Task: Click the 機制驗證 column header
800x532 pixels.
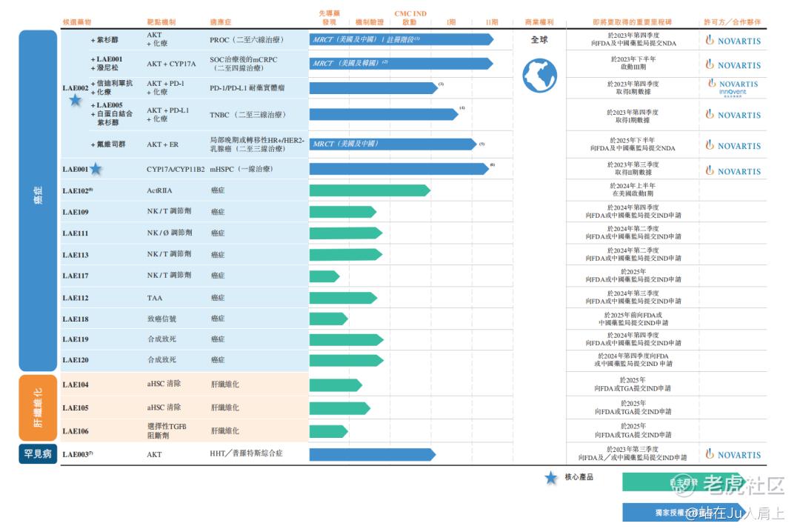Action: click(x=370, y=22)
